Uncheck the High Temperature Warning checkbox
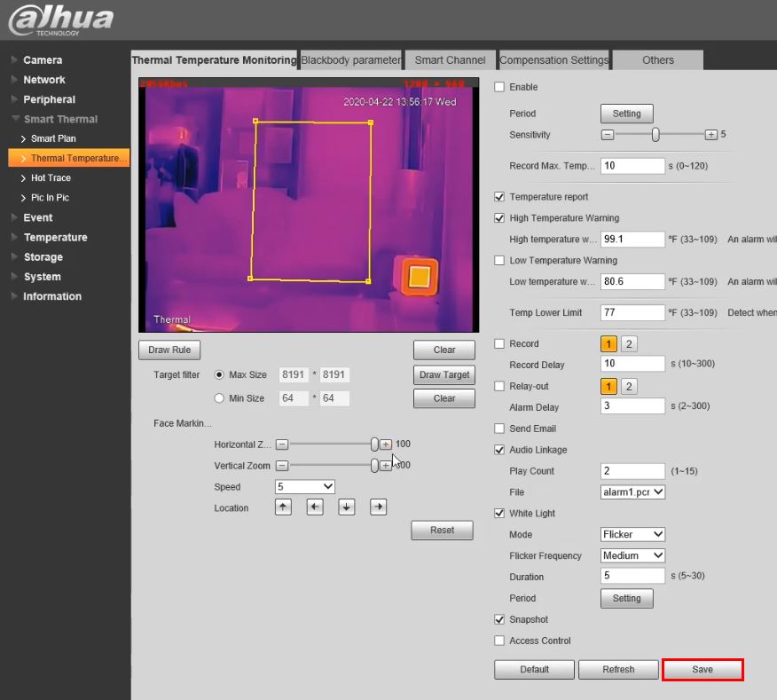This screenshot has height=700, width=777. coord(499,218)
